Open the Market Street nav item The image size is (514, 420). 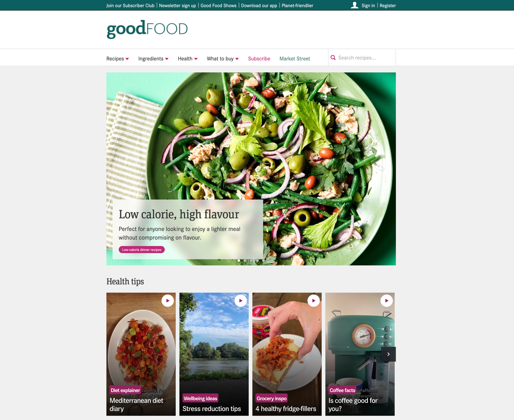coord(295,59)
